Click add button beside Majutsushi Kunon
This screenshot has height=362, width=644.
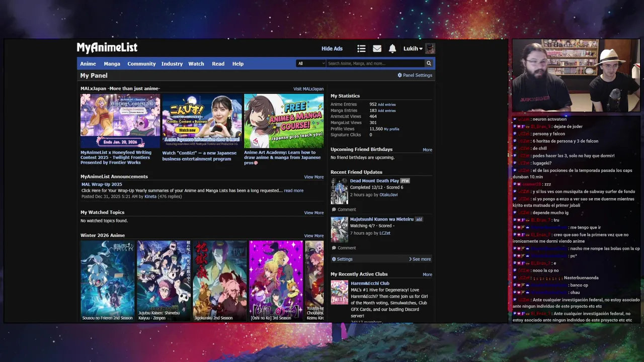click(419, 219)
